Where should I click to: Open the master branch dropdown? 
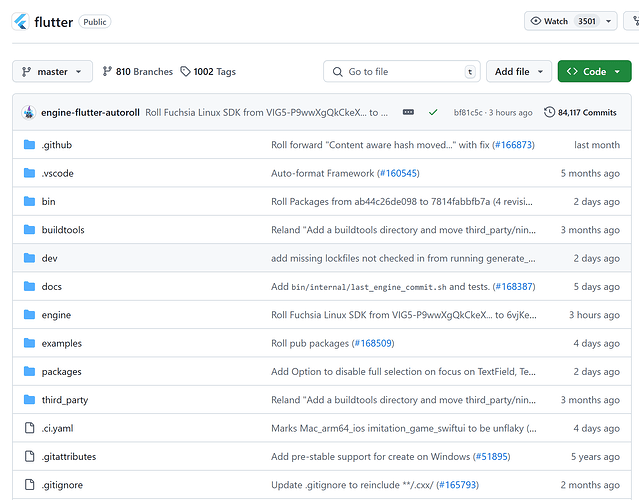tap(52, 71)
